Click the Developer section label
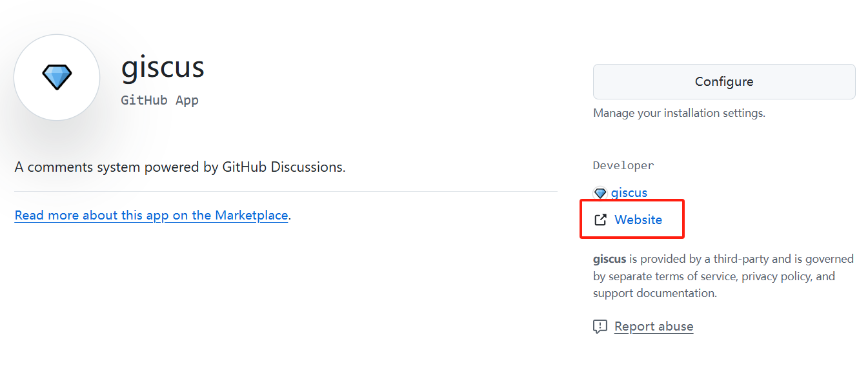868x379 pixels. (623, 165)
